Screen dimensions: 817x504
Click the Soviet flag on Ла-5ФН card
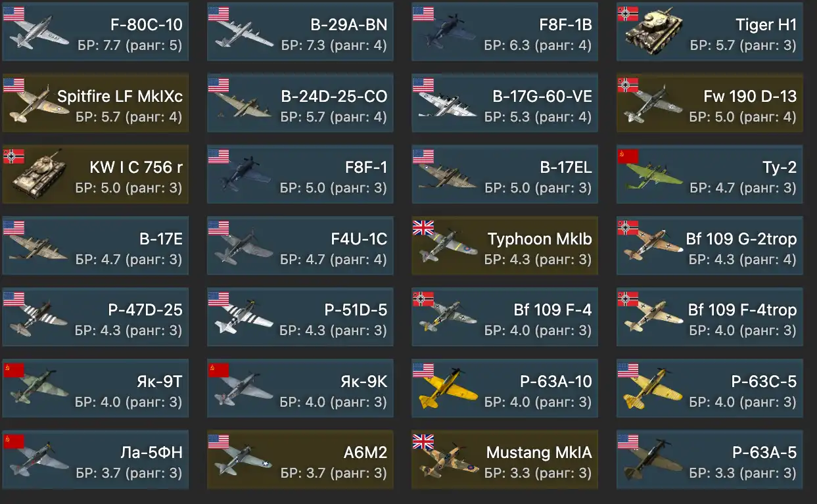(x=14, y=441)
